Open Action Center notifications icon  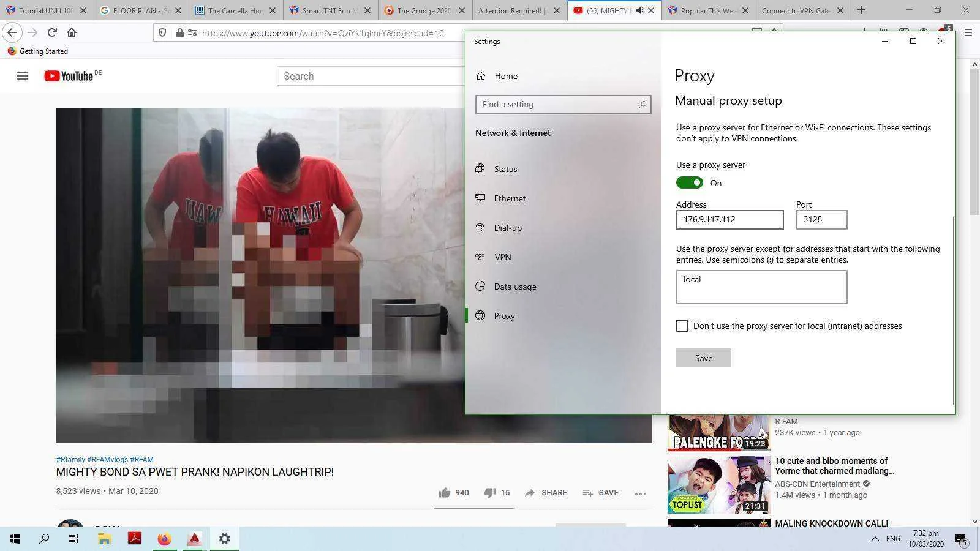pyautogui.click(x=960, y=539)
